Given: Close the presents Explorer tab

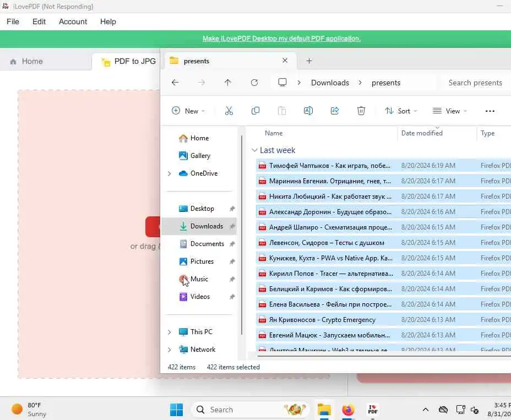Looking at the screenshot, I should click(x=285, y=61).
